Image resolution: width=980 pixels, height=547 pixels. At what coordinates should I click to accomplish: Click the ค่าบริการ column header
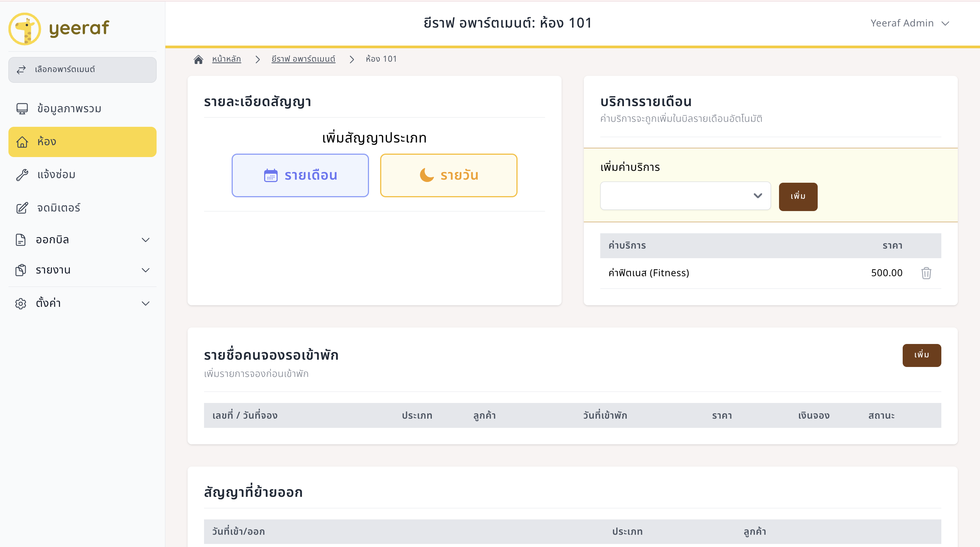tap(627, 246)
